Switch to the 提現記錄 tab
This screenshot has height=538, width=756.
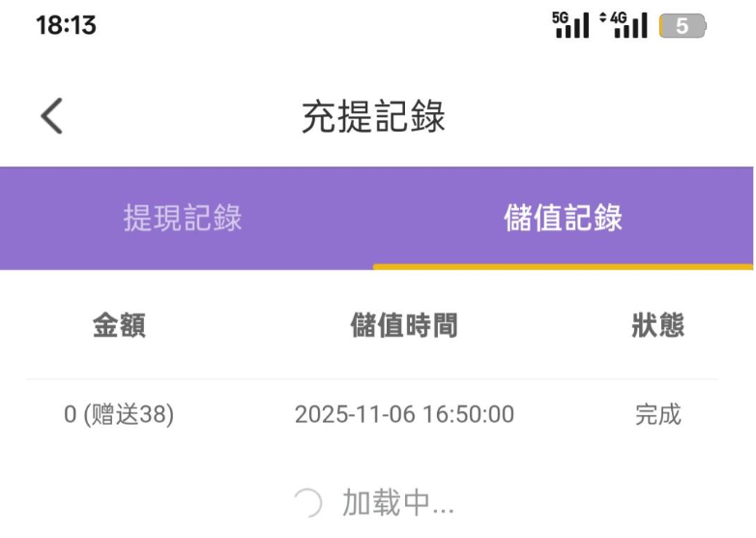183,218
